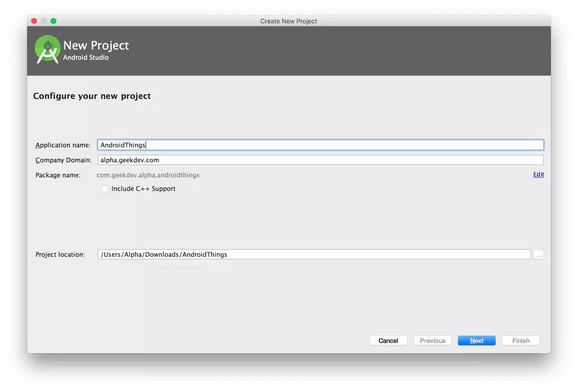Click the 'Package name:' label
The width and height of the screenshot is (578, 392).
(58, 175)
